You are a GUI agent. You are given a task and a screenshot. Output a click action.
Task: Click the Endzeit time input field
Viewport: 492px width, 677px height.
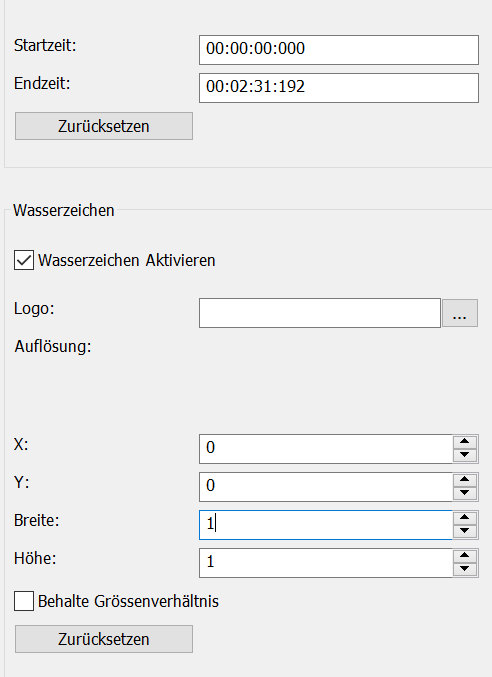pyautogui.click(x=339, y=88)
